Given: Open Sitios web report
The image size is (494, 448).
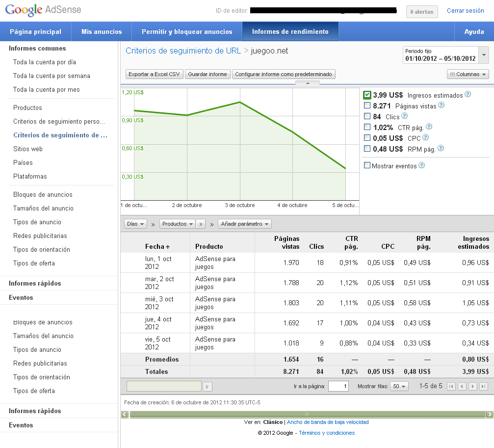Looking at the screenshot, I should point(28,149).
